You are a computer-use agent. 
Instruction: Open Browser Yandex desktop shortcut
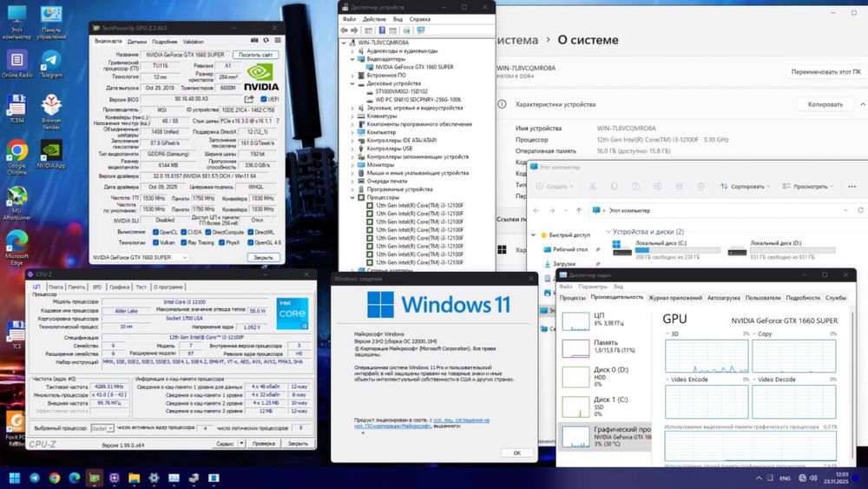51,111
